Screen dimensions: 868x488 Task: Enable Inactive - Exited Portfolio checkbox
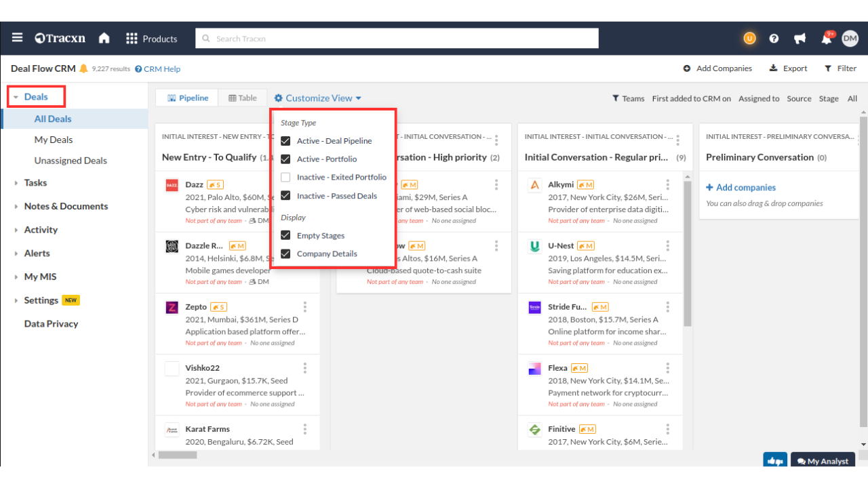[x=285, y=178]
